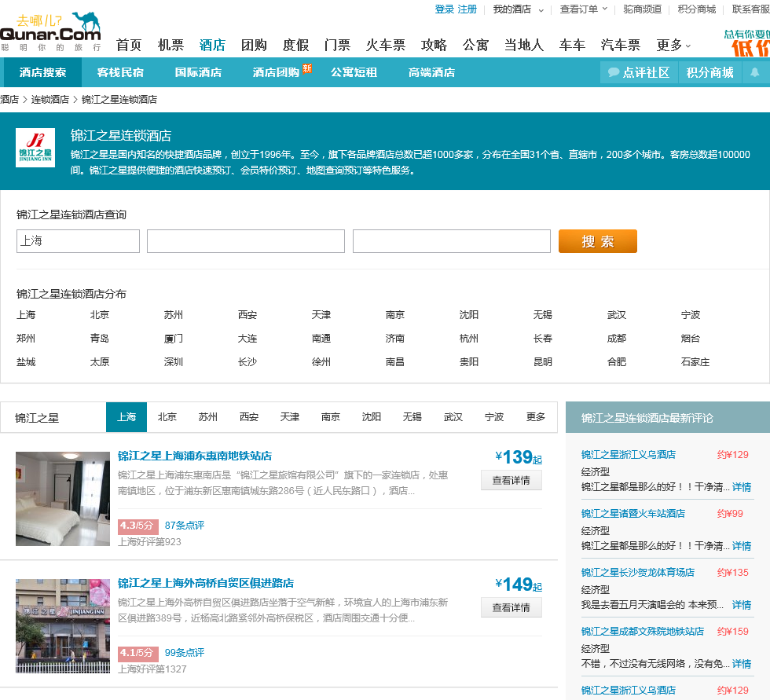Choose 杭州 in hotel distribution list
This screenshot has height=700, width=770.
(469, 339)
